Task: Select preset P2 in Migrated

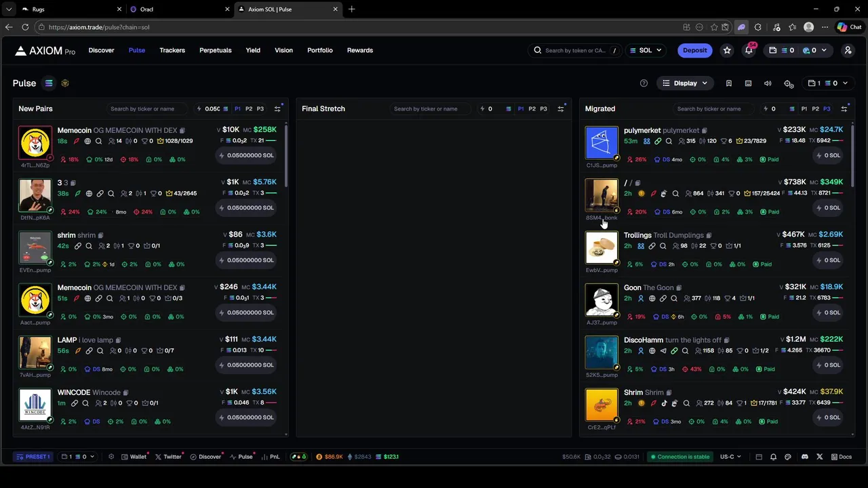Action: [816, 108]
